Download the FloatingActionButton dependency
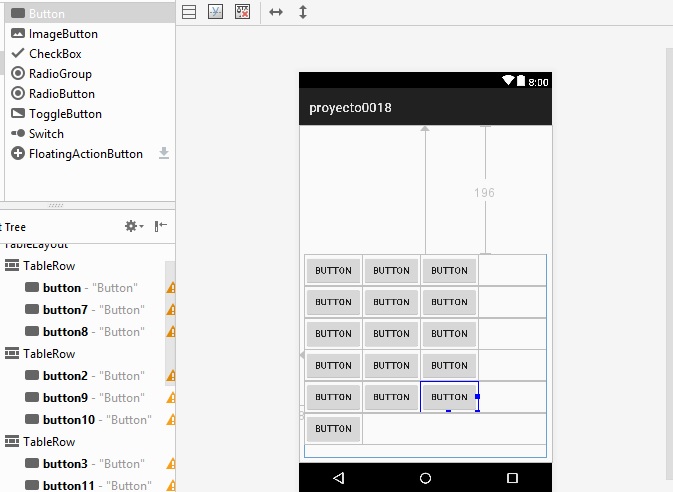Viewport: 673px width, 492px height. coord(164,154)
